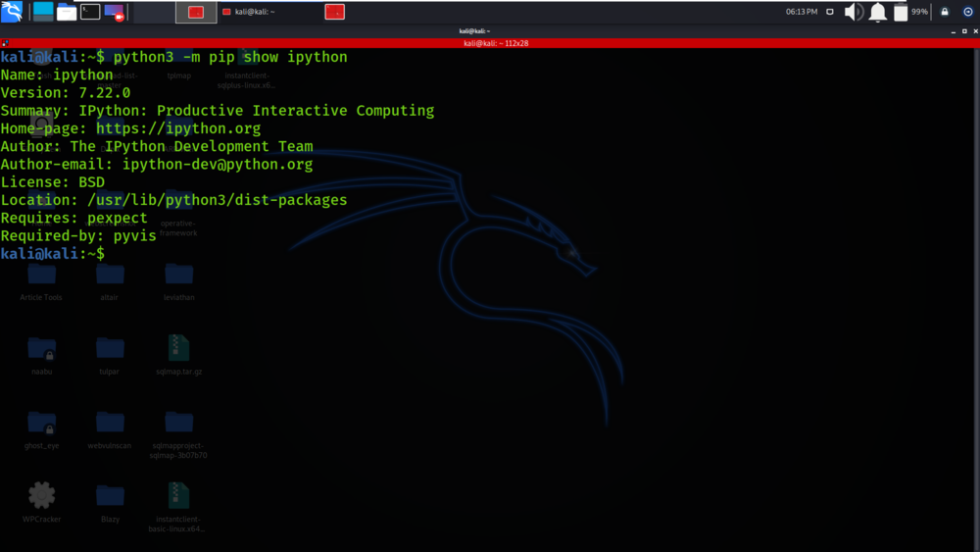
Task: Close the kali@kali terminal window
Action: coord(976,31)
